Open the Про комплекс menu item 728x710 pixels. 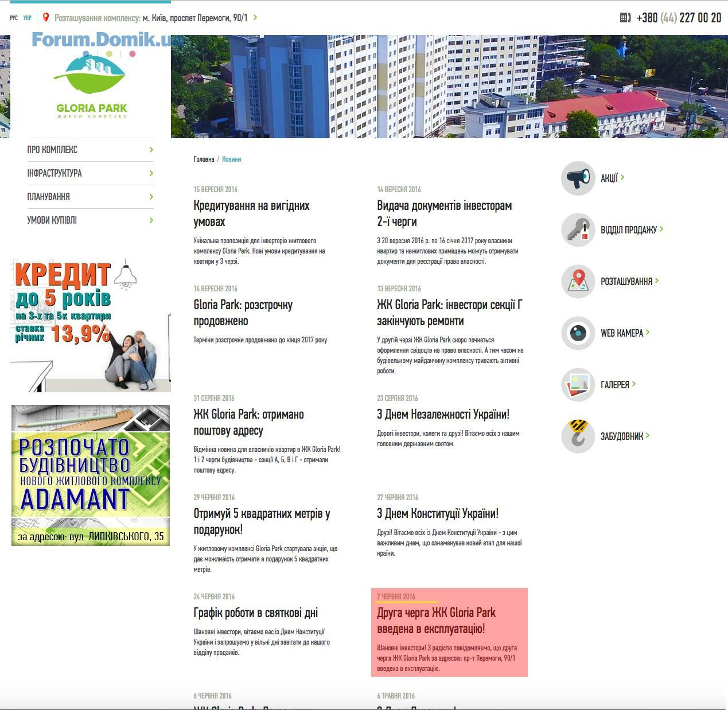pyautogui.click(x=52, y=150)
